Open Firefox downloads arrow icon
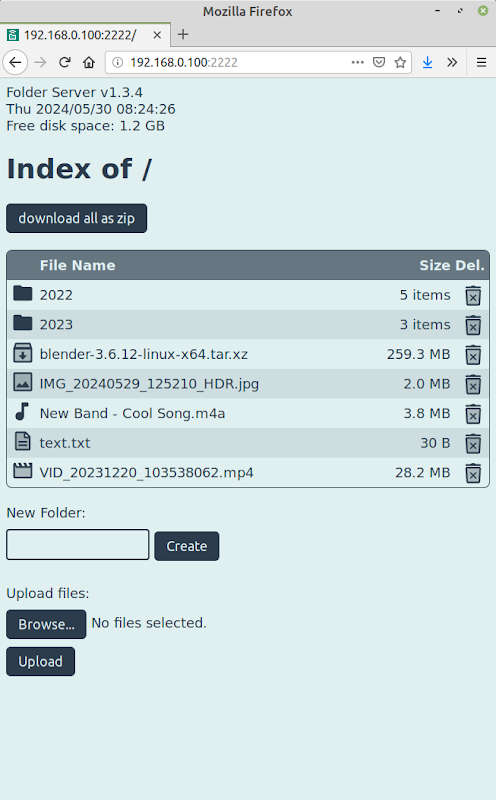Image resolution: width=496 pixels, height=800 pixels. click(x=428, y=62)
